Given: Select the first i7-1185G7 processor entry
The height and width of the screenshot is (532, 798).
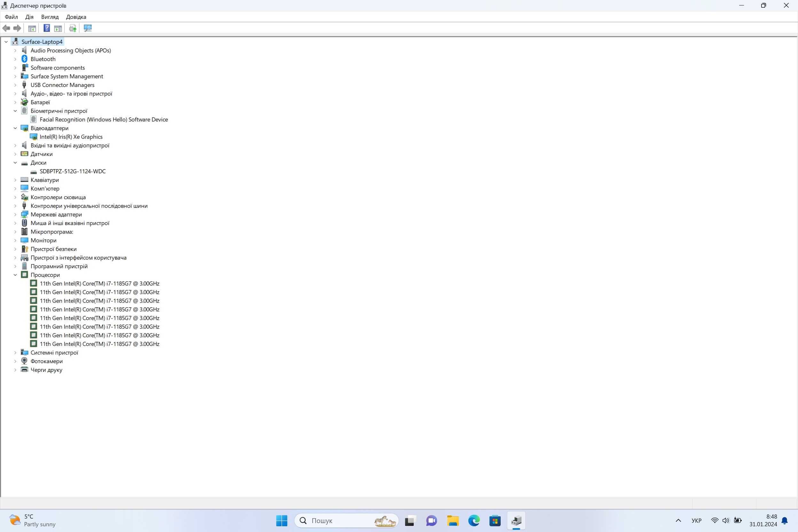Looking at the screenshot, I should pyautogui.click(x=99, y=284).
